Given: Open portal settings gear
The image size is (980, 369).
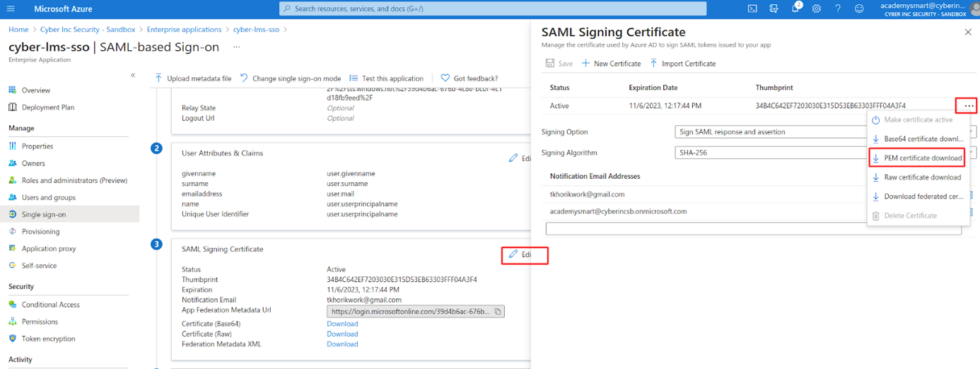Looking at the screenshot, I should pyautogui.click(x=817, y=9).
